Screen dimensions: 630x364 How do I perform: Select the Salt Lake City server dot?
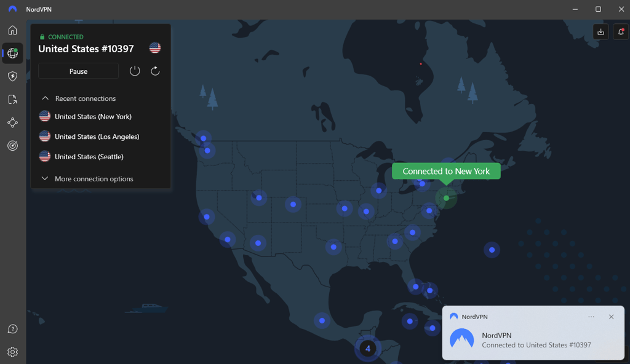[x=259, y=197]
